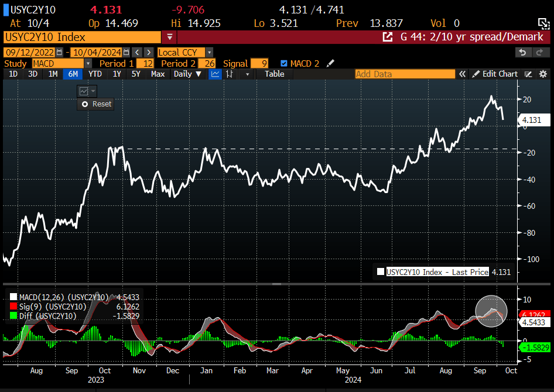Select the Reset radio button
The height and width of the screenshot is (392, 554).
[x=85, y=104]
